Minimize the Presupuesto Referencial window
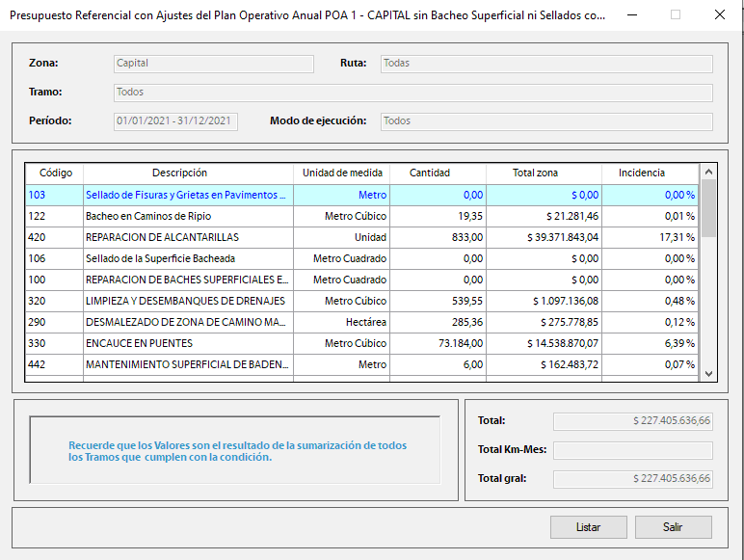Viewport: 744px width, 560px height. 631,15
